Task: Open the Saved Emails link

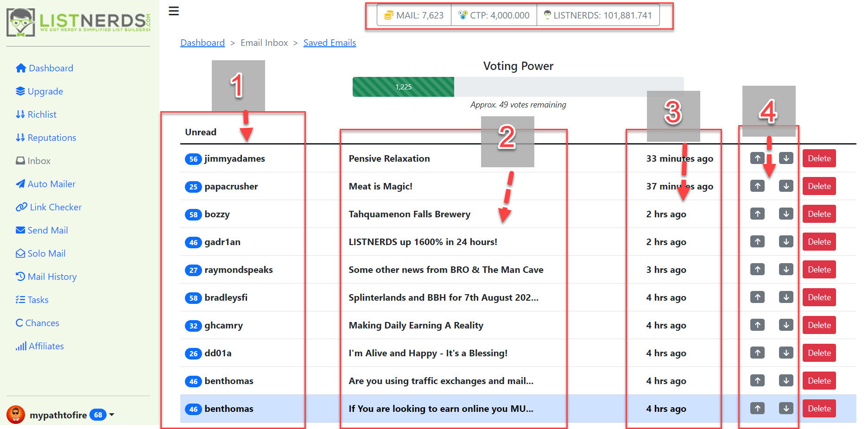Action: click(330, 43)
